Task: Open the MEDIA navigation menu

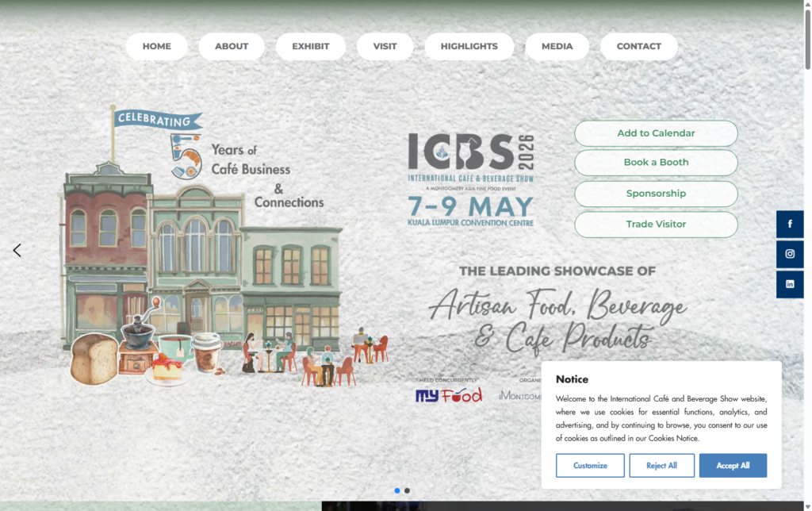Action: [557, 46]
